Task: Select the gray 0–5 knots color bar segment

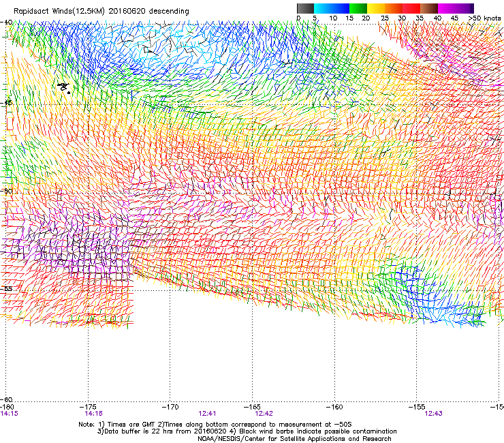Action: [305, 8]
